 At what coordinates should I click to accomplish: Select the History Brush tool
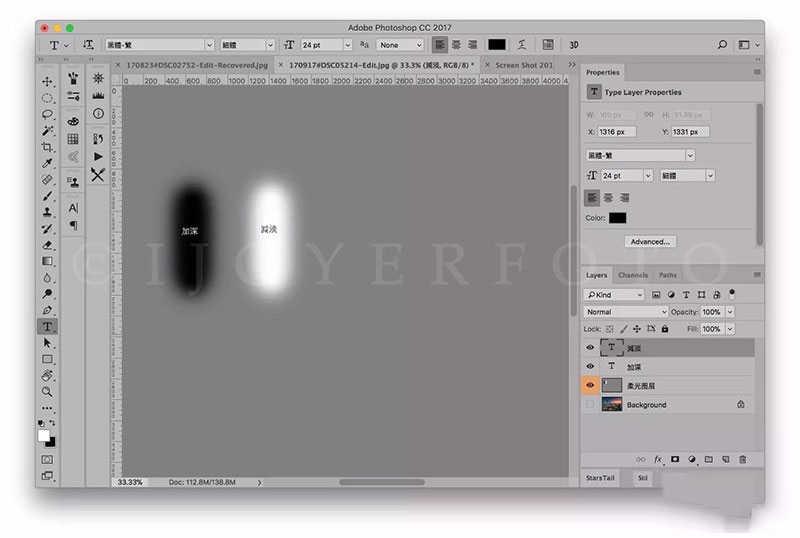(x=47, y=229)
